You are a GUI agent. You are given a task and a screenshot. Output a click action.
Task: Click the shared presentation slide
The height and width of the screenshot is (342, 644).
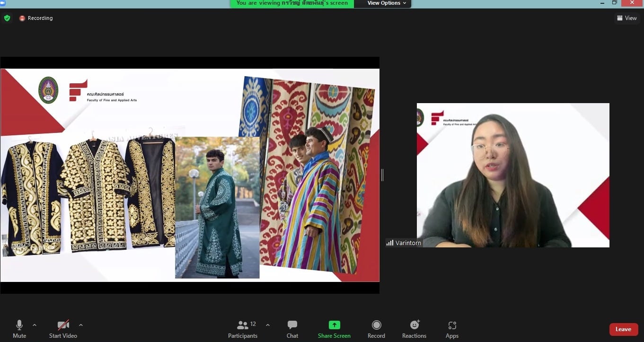pos(189,175)
